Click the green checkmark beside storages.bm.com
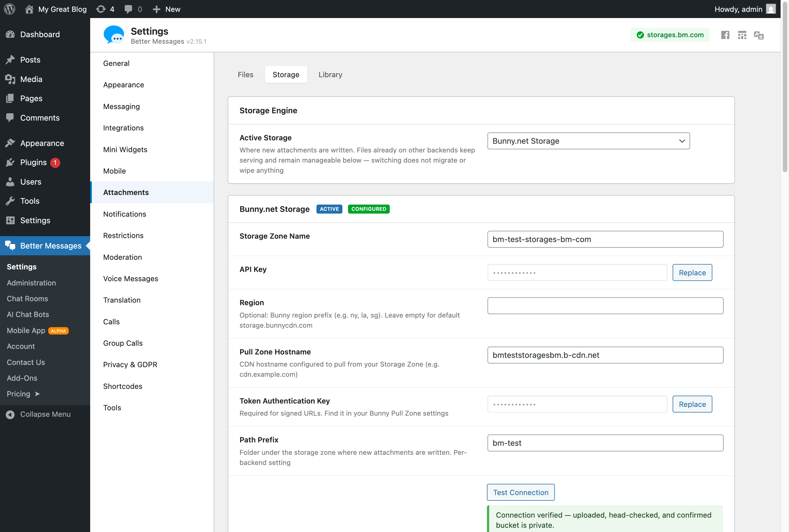 click(x=640, y=35)
